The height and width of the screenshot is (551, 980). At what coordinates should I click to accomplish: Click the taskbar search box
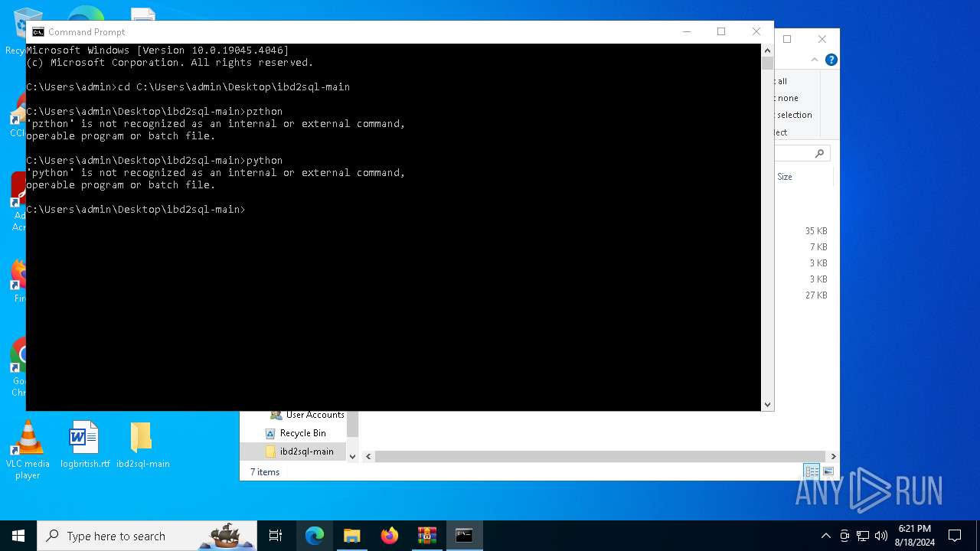(x=147, y=536)
